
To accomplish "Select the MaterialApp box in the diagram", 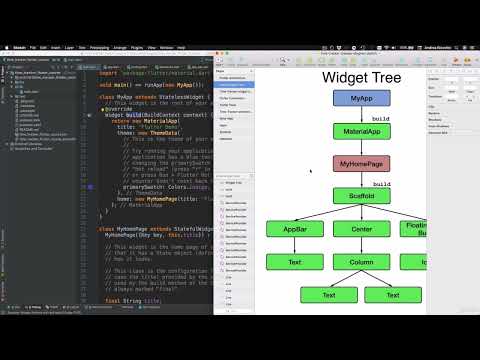I will coord(362,131).
